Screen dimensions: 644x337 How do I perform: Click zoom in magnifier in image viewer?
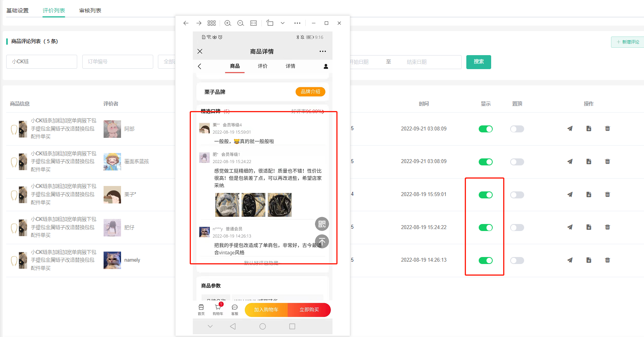[228, 23]
